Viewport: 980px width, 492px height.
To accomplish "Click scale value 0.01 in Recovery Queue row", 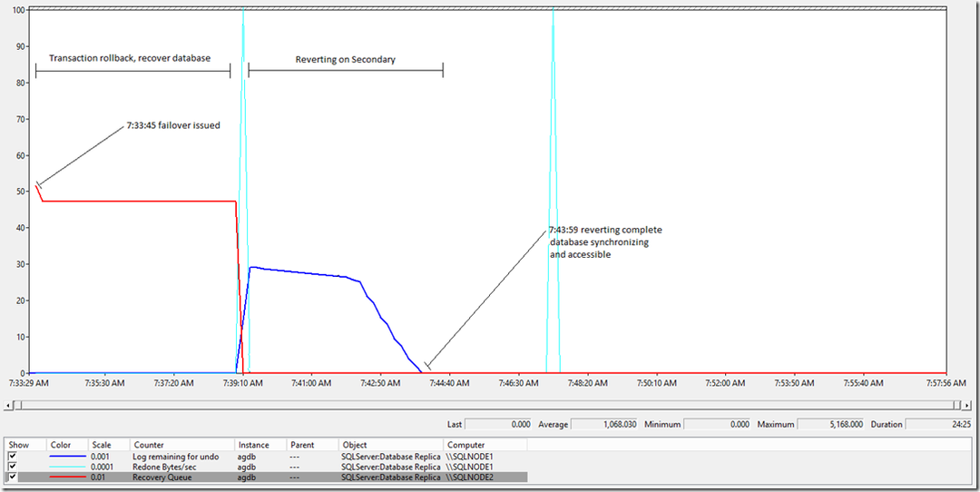I will pos(100,477).
